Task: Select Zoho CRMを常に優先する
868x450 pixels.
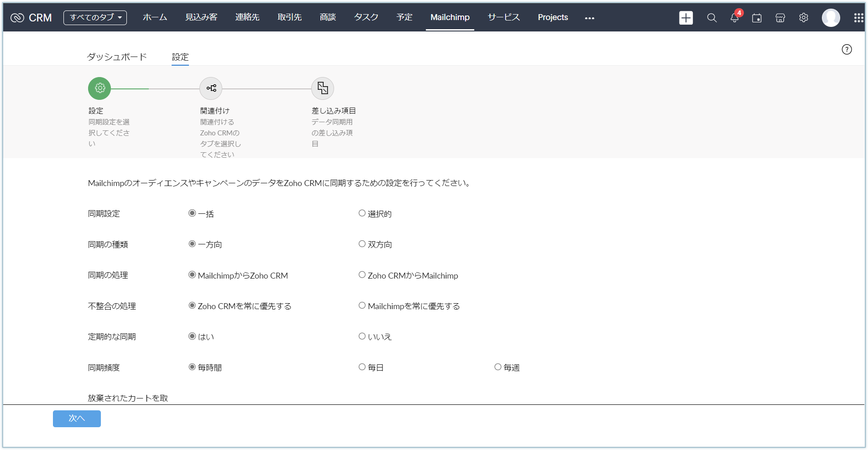Action: point(192,305)
